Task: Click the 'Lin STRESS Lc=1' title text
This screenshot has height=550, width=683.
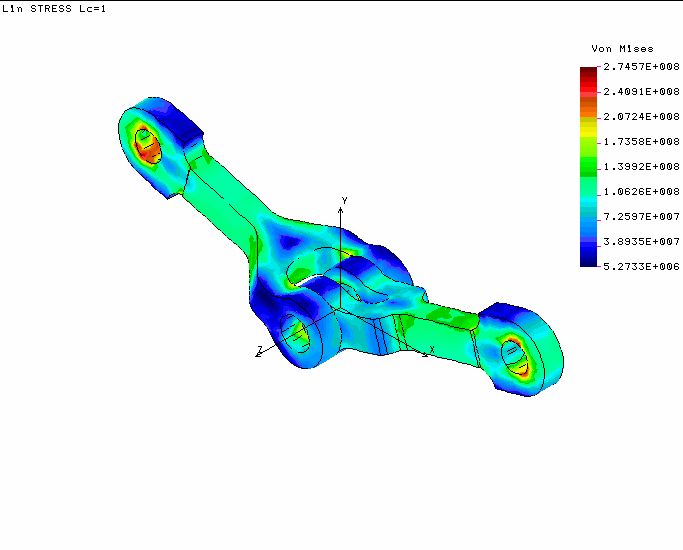Action: (54, 9)
